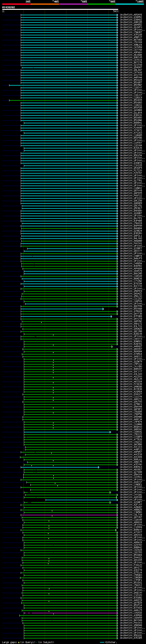Image resolution: width=146 pixels, height=644 pixels.
Task: Open the UniRef100_P25787 hit
Action: coord(131,173)
